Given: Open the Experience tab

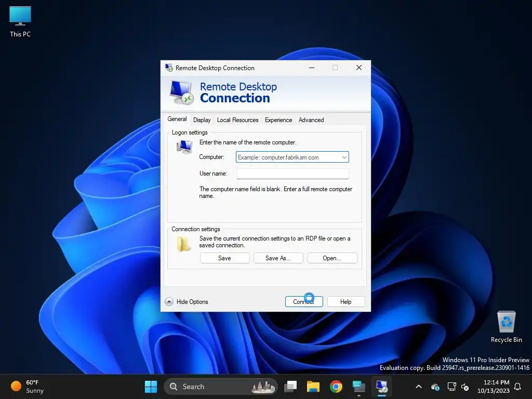Looking at the screenshot, I should coord(278,120).
